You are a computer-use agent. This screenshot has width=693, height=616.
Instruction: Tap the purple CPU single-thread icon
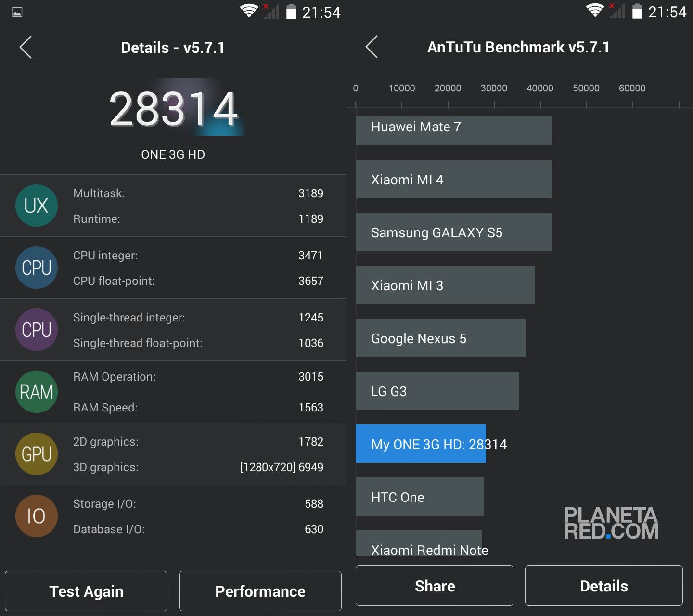click(x=37, y=330)
